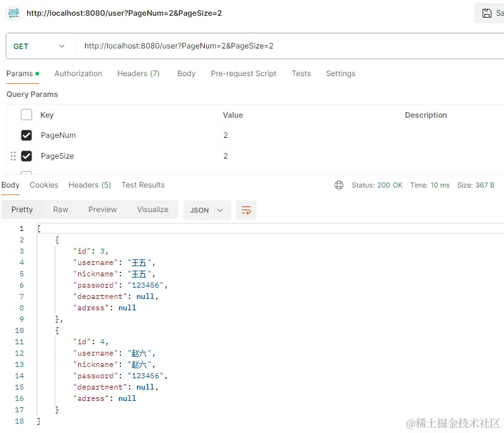Image resolution: width=504 pixels, height=433 pixels.
Task: Click the PageSize key cell
Action: pos(57,156)
